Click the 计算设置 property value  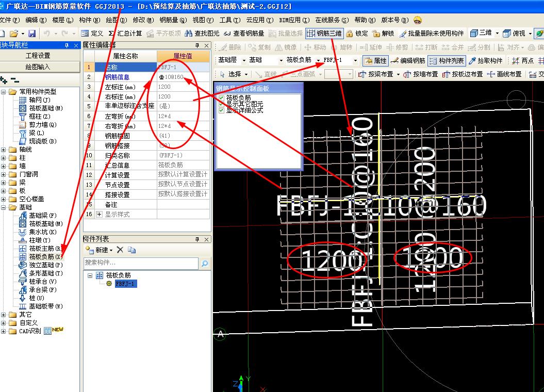tap(183, 174)
